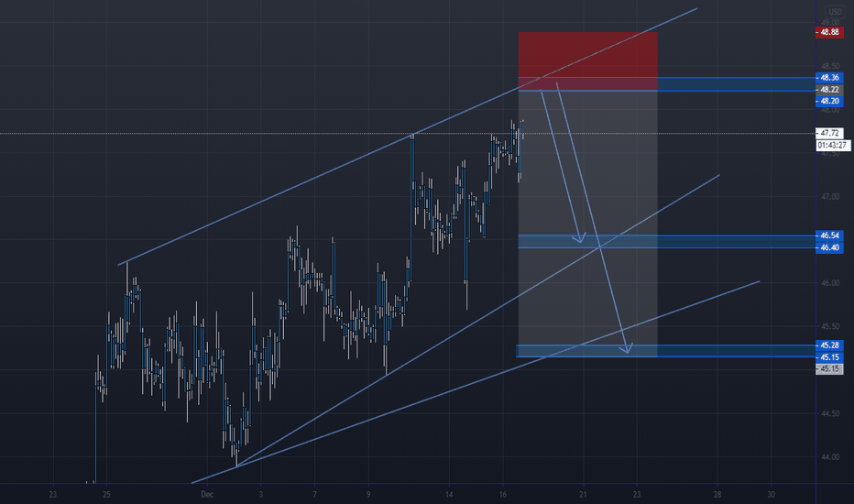Select the blue 45.15 price label

(829, 356)
